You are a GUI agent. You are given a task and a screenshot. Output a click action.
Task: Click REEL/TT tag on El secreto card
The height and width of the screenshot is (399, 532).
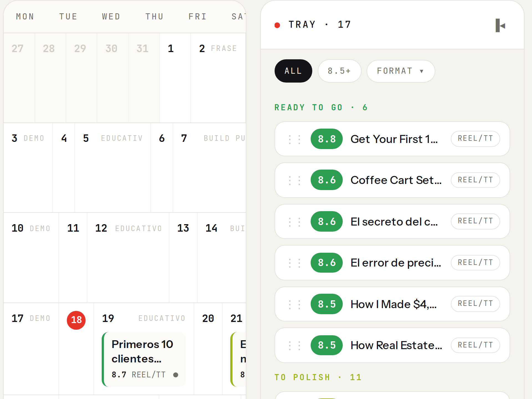475,221
